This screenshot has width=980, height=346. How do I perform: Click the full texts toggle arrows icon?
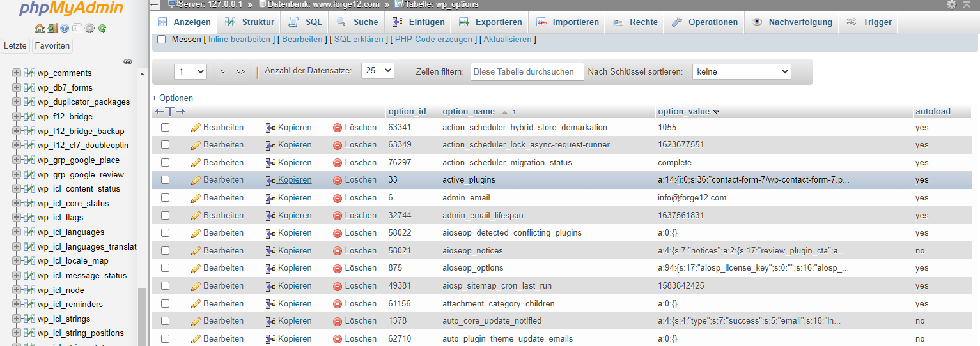click(x=169, y=111)
